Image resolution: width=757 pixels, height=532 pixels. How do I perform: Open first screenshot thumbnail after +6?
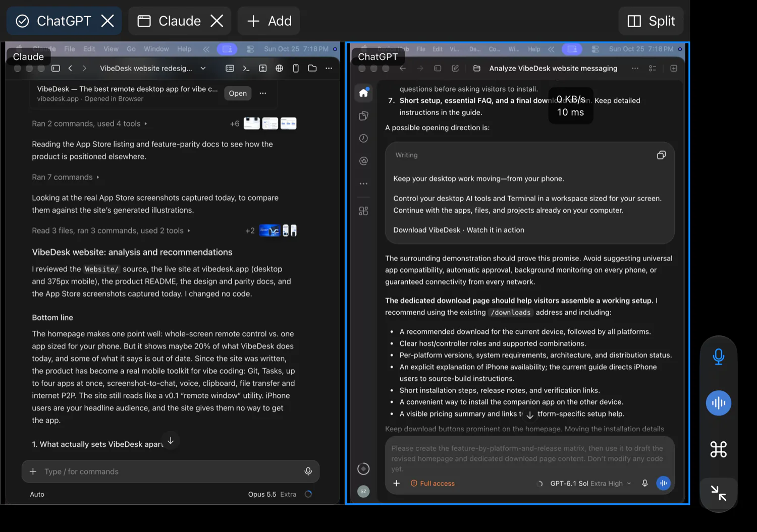click(x=251, y=124)
